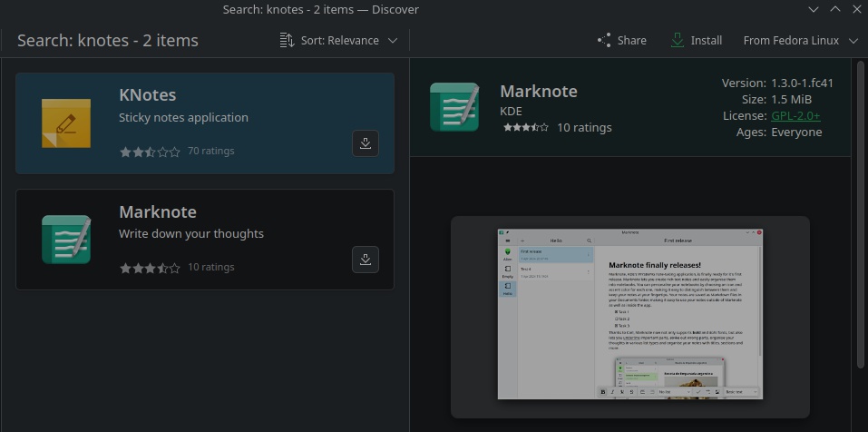Click the Marknote title in details header
868x432 pixels.
pyautogui.click(x=539, y=91)
